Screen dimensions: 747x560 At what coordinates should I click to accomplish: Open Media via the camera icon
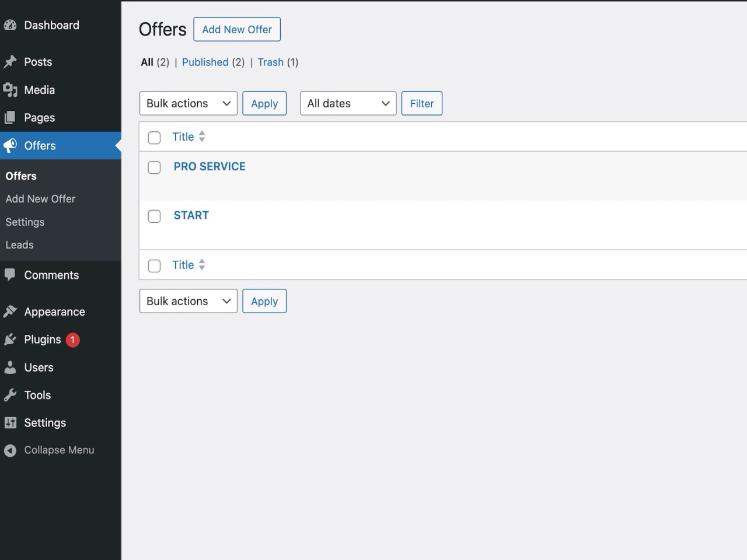coord(11,89)
